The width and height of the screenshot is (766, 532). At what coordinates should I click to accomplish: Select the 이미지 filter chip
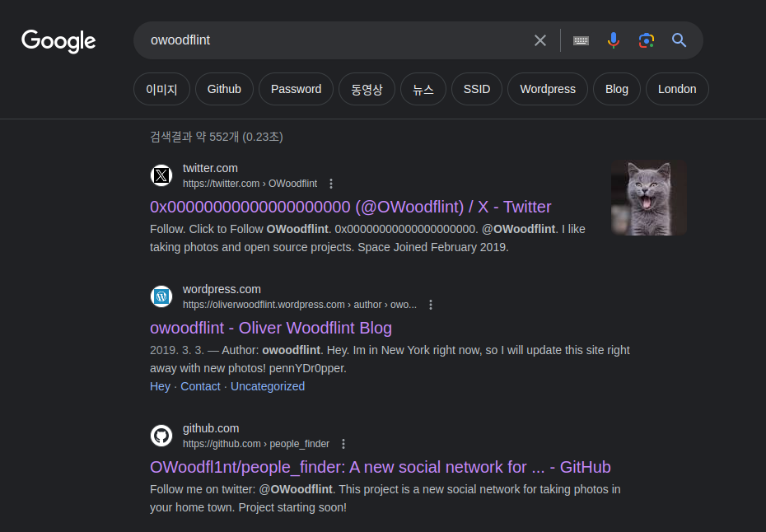click(161, 89)
